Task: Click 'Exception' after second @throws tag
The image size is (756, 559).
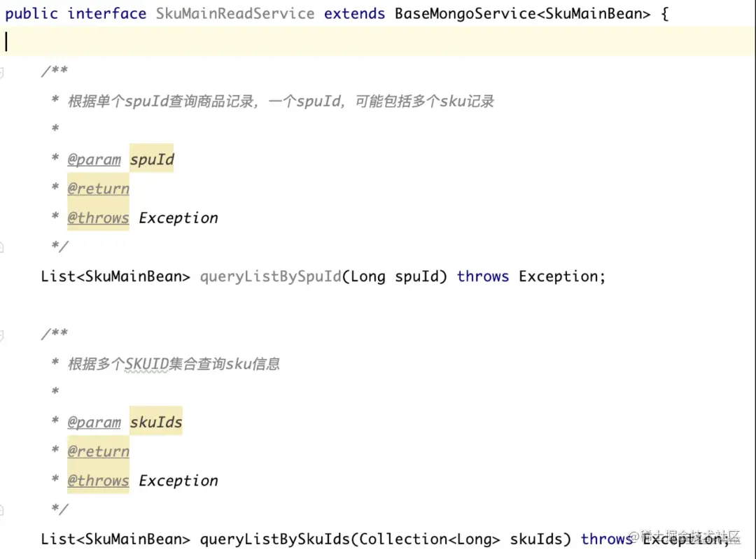Action: 178,481
